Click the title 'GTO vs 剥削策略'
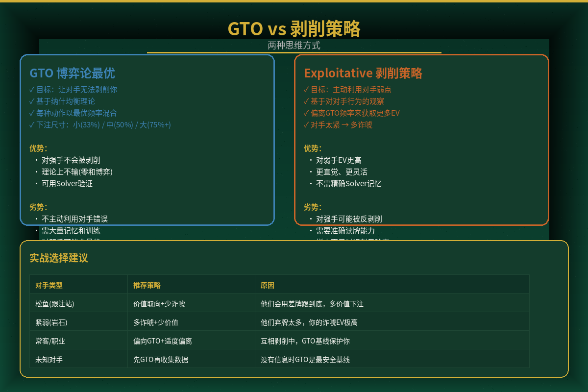 (294, 29)
